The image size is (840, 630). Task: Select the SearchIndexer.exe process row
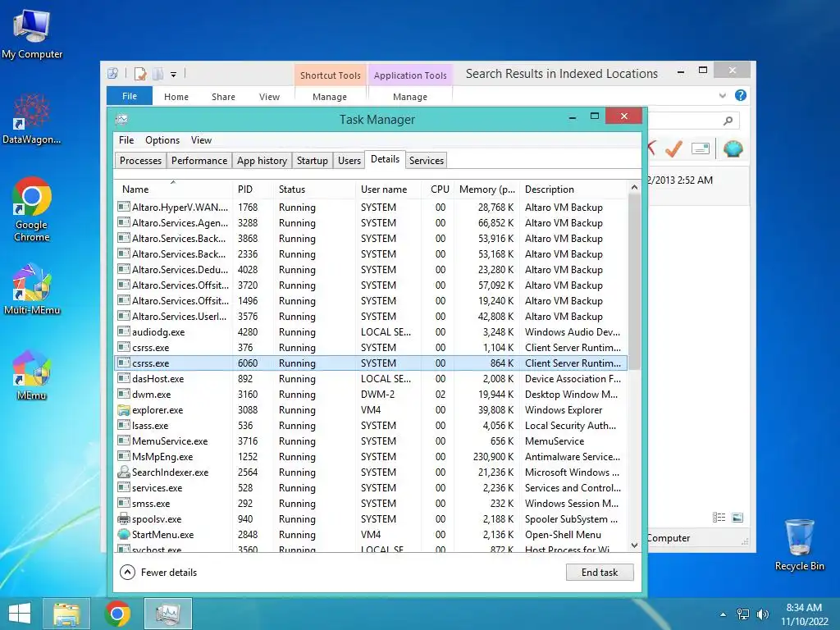[x=371, y=472]
